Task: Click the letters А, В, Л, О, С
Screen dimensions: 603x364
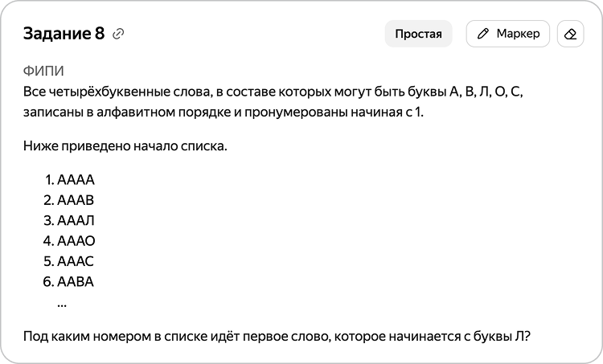Action: point(486,92)
